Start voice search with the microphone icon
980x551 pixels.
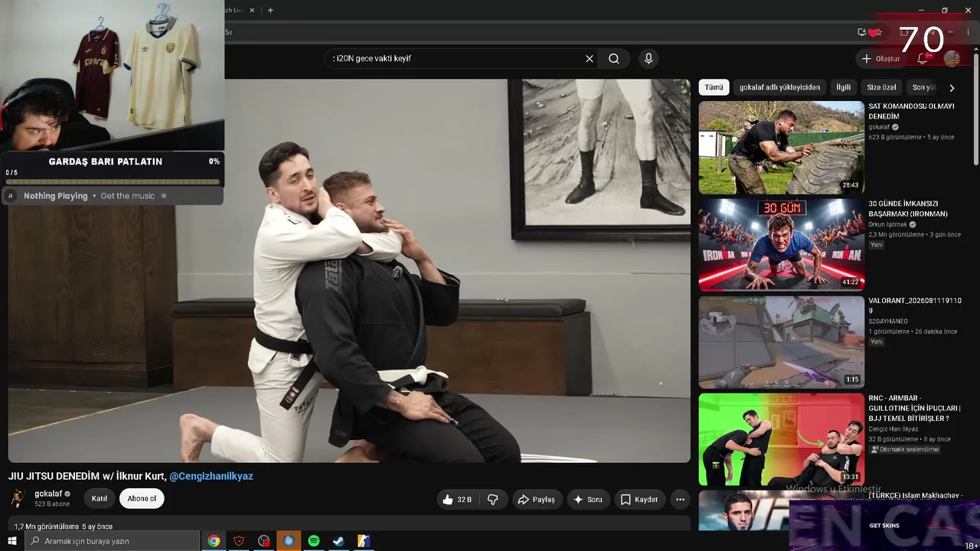click(x=648, y=59)
